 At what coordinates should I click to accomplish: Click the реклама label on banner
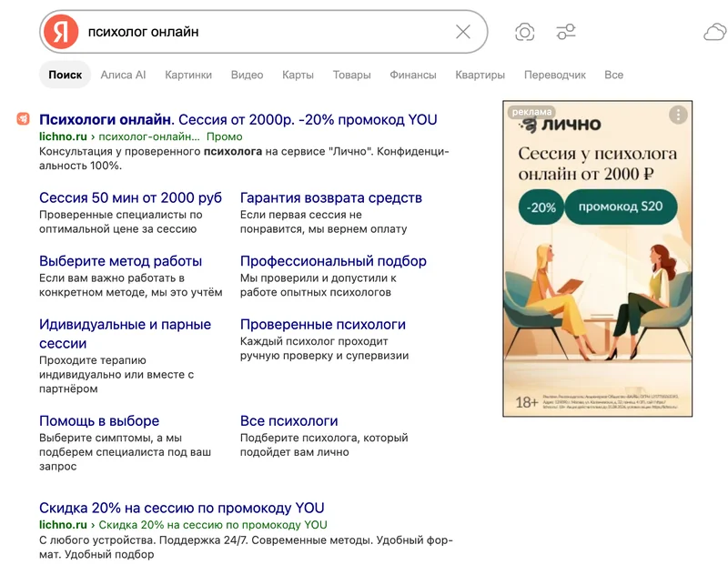[x=531, y=111]
